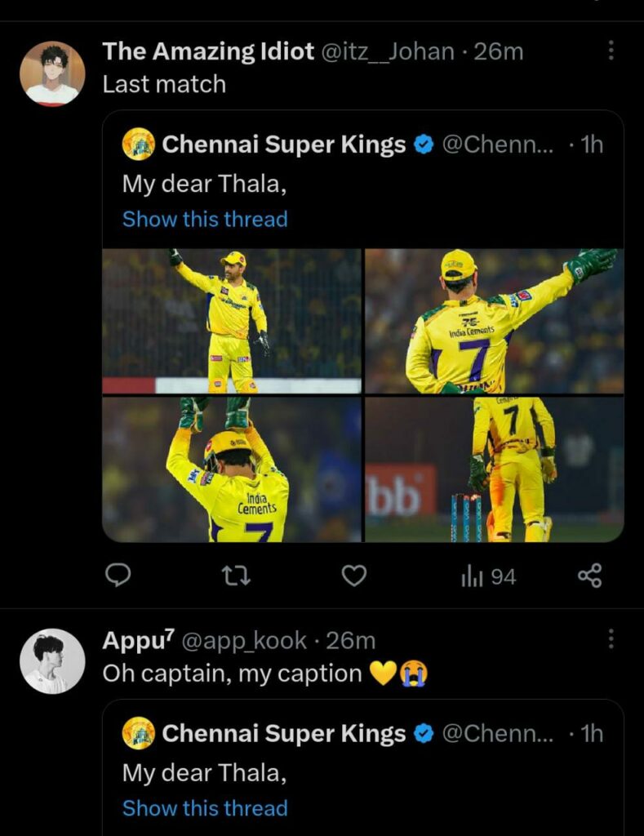Share The Amazing Idiot's tweet
The image size is (644, 836).
[x=589, y=576]
